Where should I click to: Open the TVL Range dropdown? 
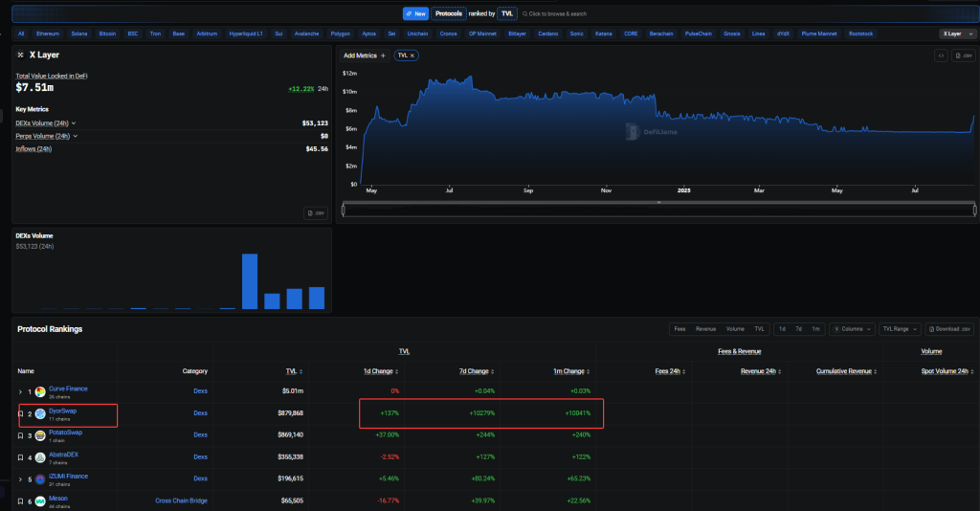901,329
